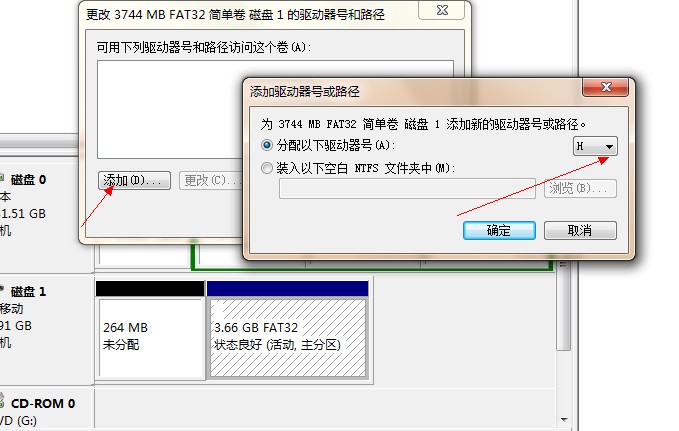Click the down arrow of the vertical scrollbar

point(564,420)
